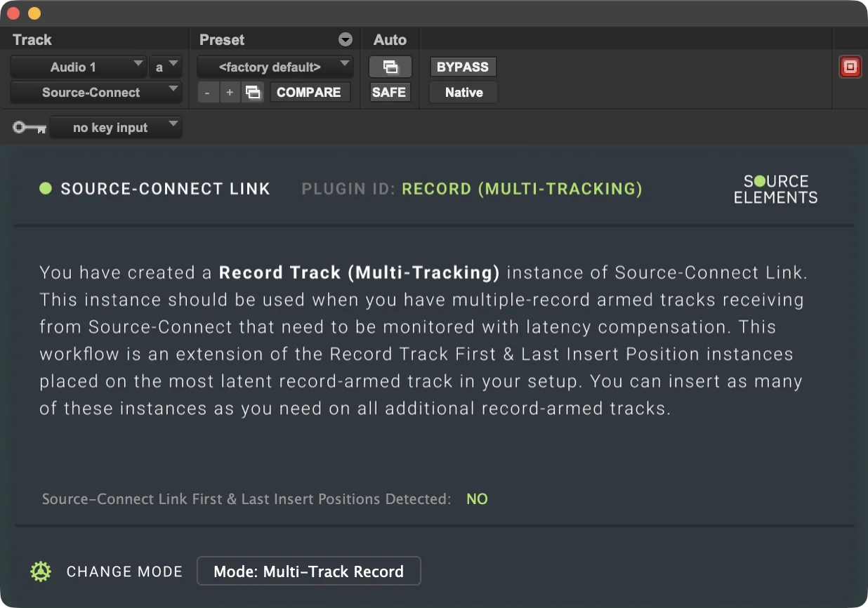Click the Change Mode gear icon
Screen dimensions: 868x608
pos(41,571)
